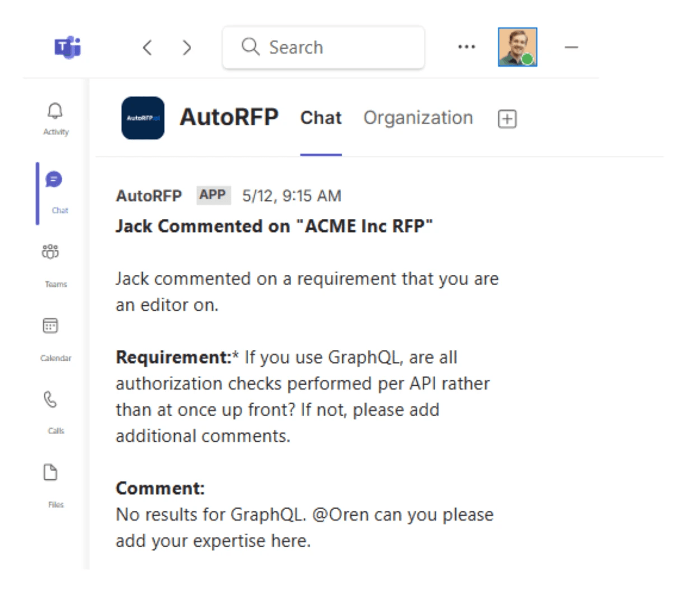Open the Activity feed
Image resolution: width=681 pixels, height=616 pixels.
54,114
